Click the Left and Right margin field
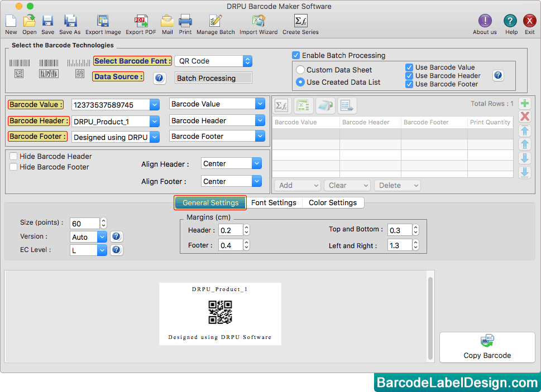This screenshot has height=392, width=541. pyautogui.click(x=400, y=245)
